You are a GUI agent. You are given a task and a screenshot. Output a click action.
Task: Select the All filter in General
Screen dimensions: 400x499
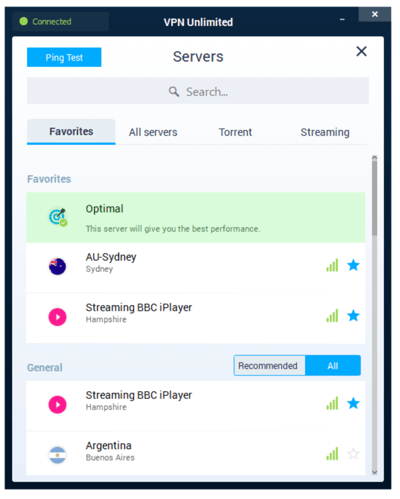(x=333, y=366)
